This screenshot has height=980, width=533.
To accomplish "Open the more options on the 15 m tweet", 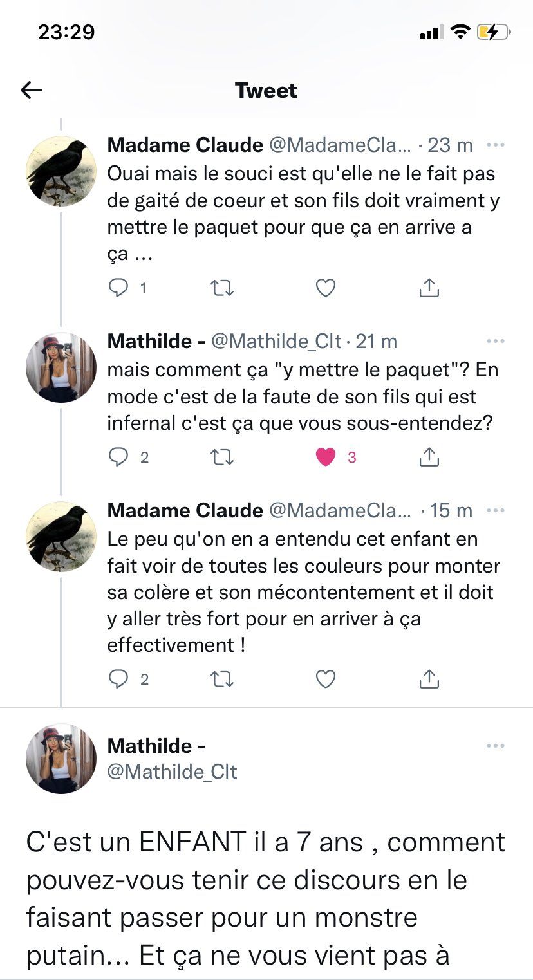I will point(495,511).
